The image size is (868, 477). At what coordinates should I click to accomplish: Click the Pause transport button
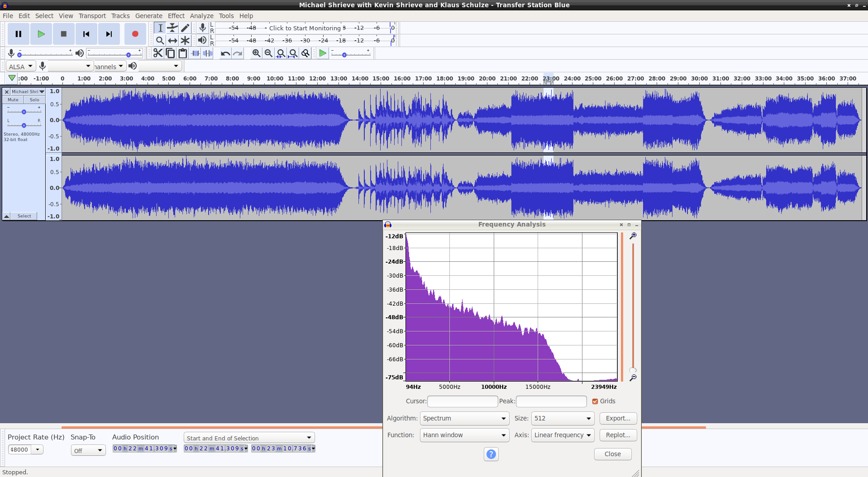(x=19, y=34)
